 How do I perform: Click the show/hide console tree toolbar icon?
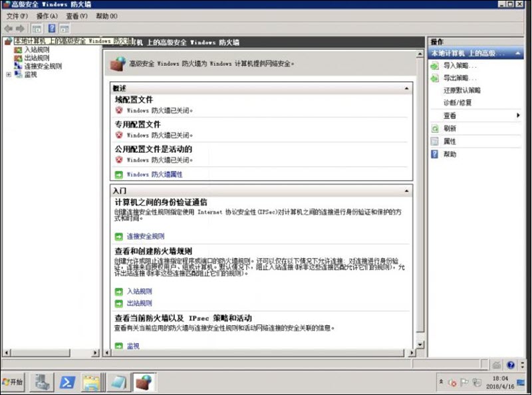[37, 29]
